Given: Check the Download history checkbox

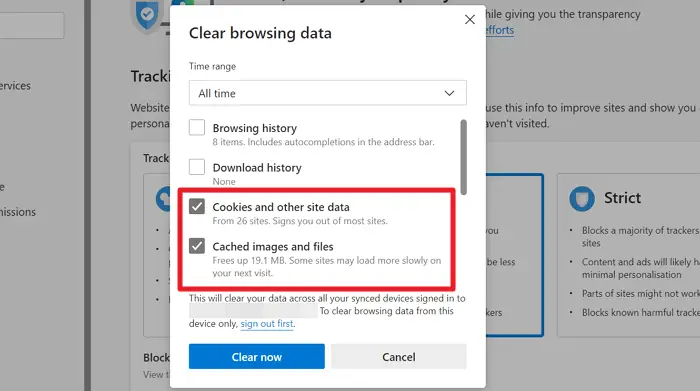Looking at the screenshot, I should pos(197,167).
